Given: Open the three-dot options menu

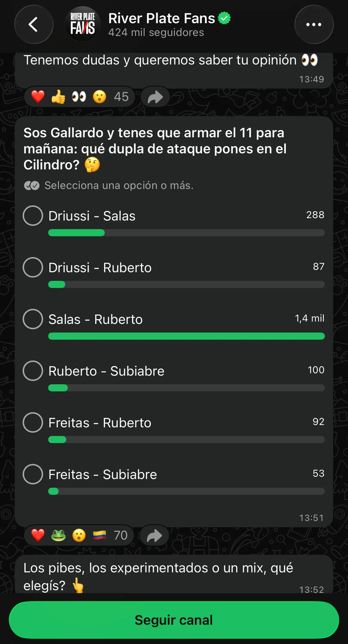Looking at the screenshot, I should pyautogui.click(x=314, y=24).
